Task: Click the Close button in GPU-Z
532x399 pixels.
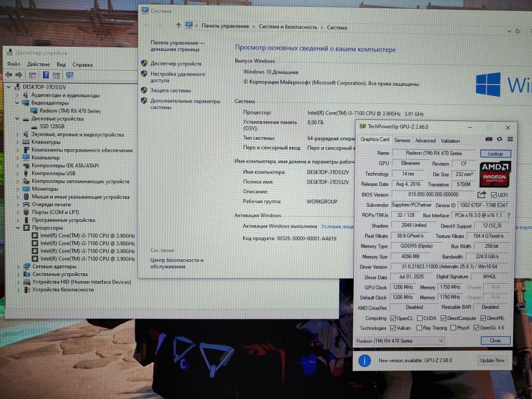Action: [495, 341]
